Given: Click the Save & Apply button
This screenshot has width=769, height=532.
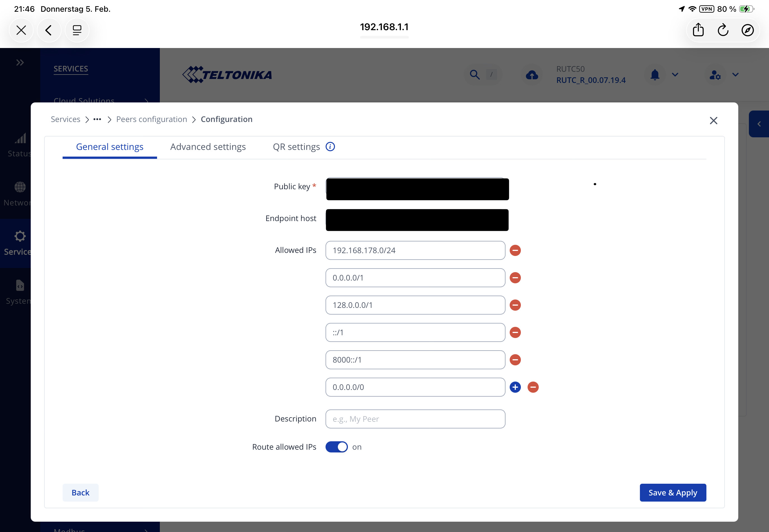Looking at the screenshot, I should click(673, 492).
